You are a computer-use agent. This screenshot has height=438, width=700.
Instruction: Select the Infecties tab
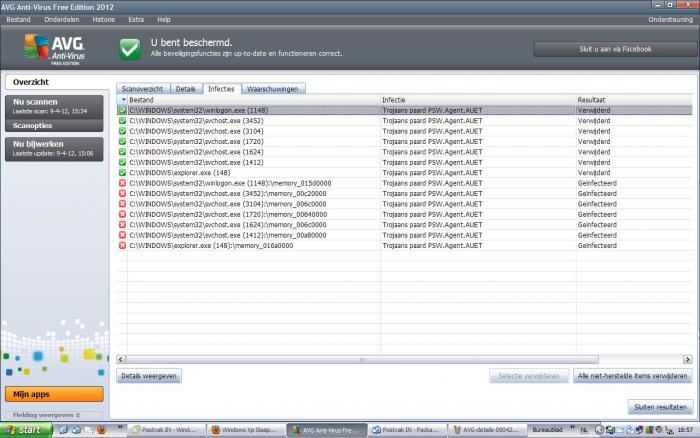coord(221,88)
